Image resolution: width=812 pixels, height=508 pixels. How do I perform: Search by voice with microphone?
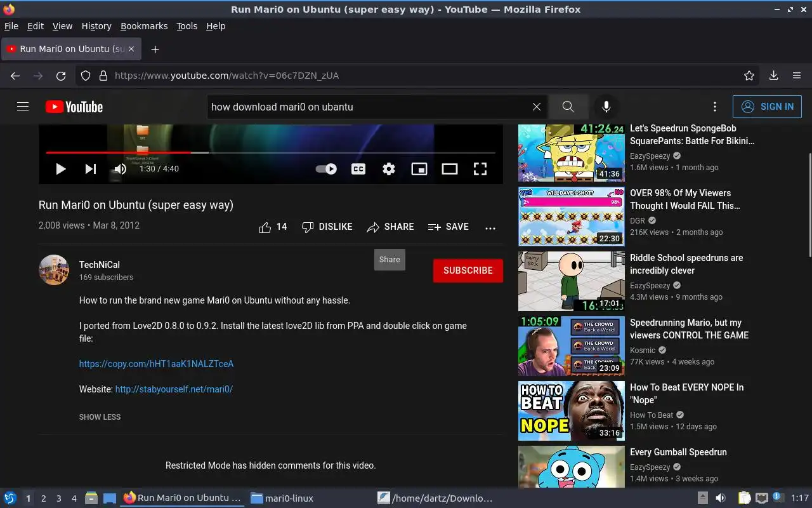pos(606,107)
